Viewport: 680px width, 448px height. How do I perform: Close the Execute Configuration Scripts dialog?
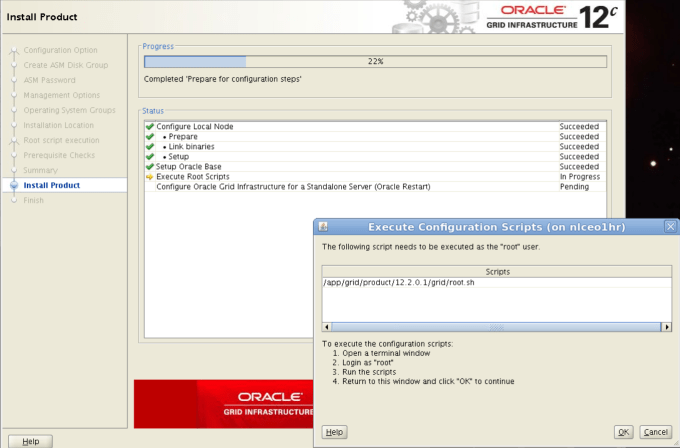point(669,227)
